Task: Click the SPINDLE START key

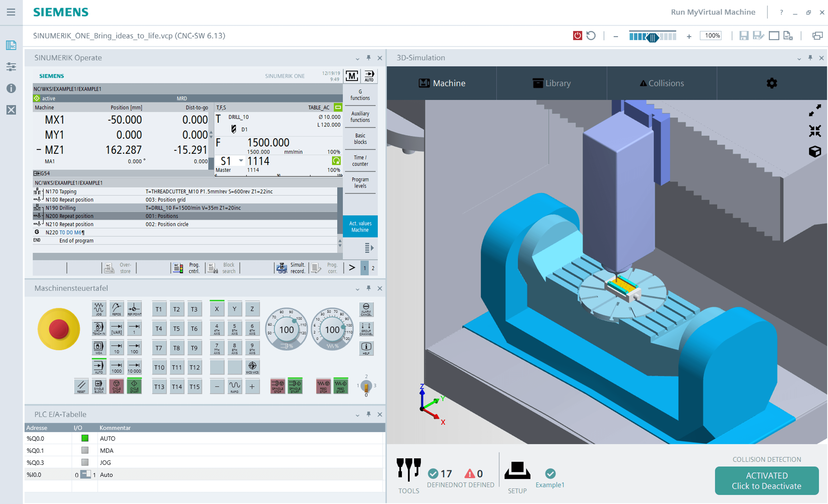Action: (x=295, y=386)
